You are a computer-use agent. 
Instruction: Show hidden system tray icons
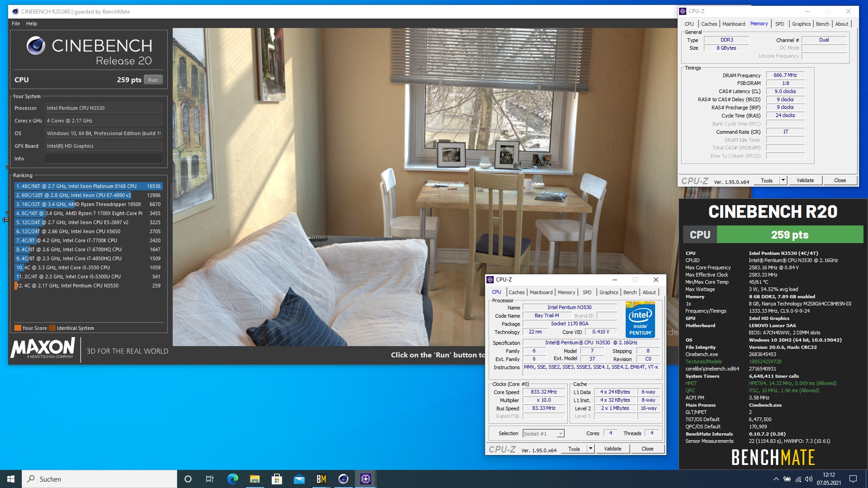776,479
